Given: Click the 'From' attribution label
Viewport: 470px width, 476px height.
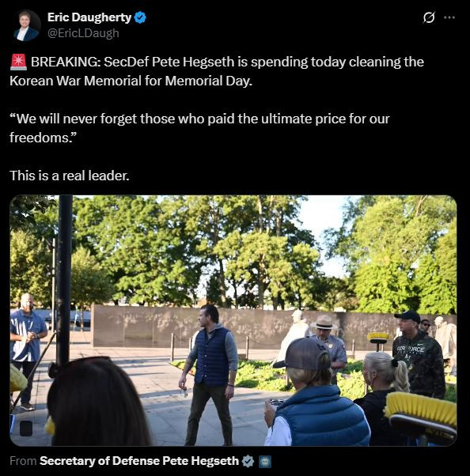Looking at the screenshot, I should tap(23, 461).
